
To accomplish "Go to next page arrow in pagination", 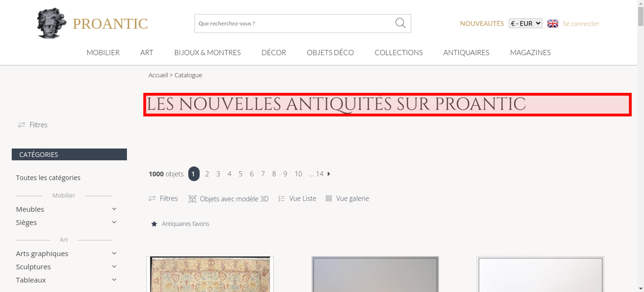I will coord(329,174).
